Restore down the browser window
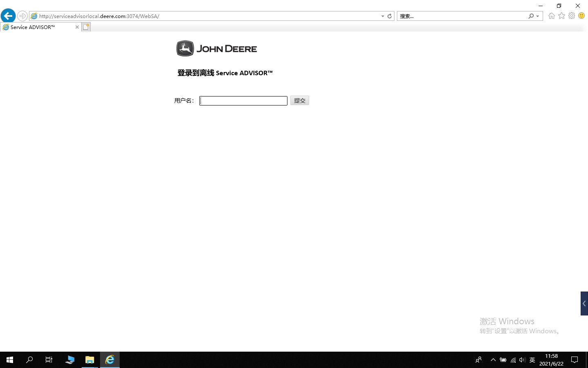The image size is (588, 368). point(559,6)
